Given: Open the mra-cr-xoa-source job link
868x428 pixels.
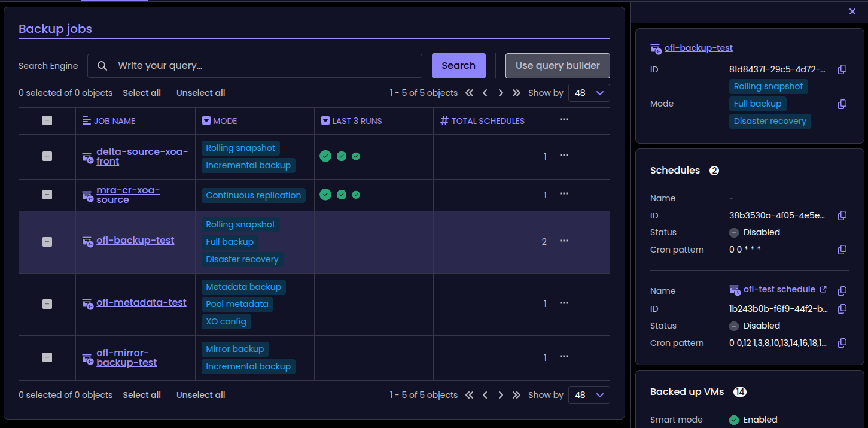Looking at the screenshot, I should 128,195.
